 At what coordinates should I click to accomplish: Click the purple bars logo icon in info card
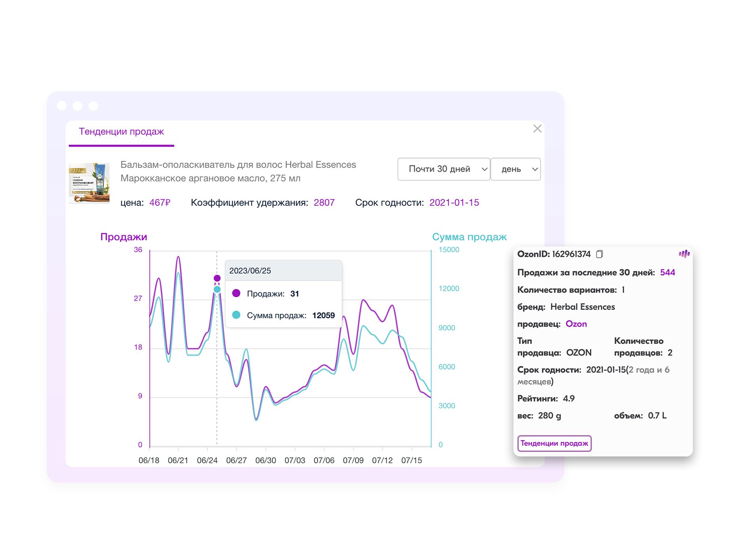coord(684,254)
